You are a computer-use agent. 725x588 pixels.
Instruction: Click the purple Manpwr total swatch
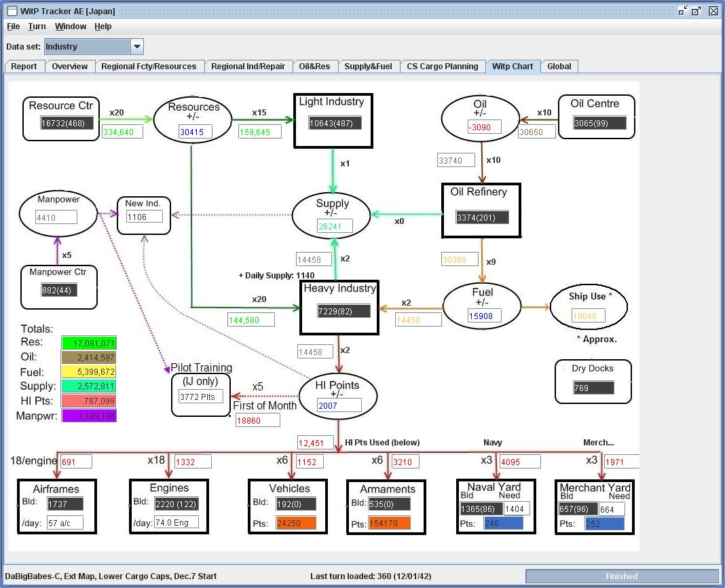(89, 416)
